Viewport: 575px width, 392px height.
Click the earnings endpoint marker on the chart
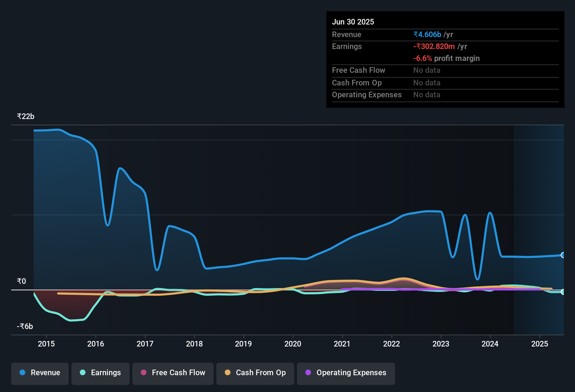click(x=563, y=292)
